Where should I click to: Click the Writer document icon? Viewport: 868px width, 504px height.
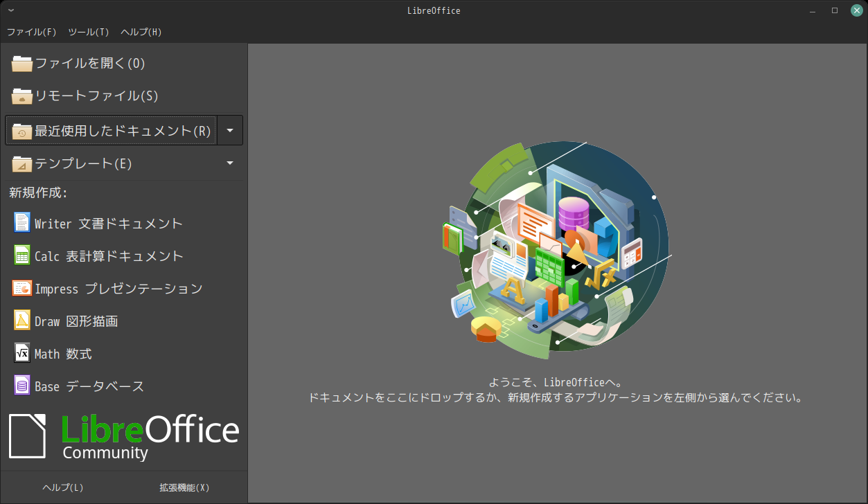click(22, 223)
